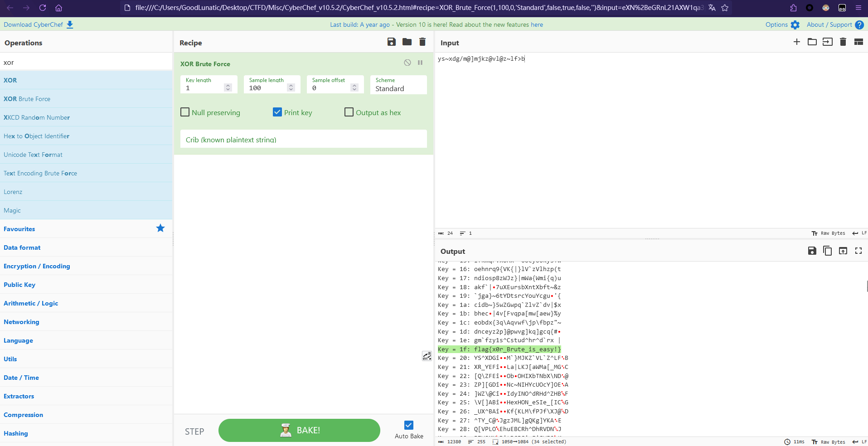Click the Download CyberChef arrow icon

coord(70,24)
